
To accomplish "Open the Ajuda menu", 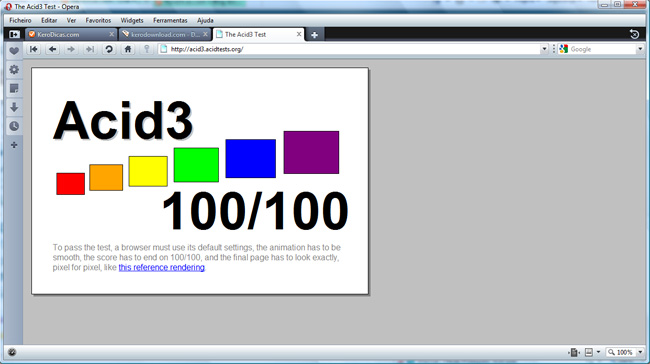I will click(x=205, y=20).
